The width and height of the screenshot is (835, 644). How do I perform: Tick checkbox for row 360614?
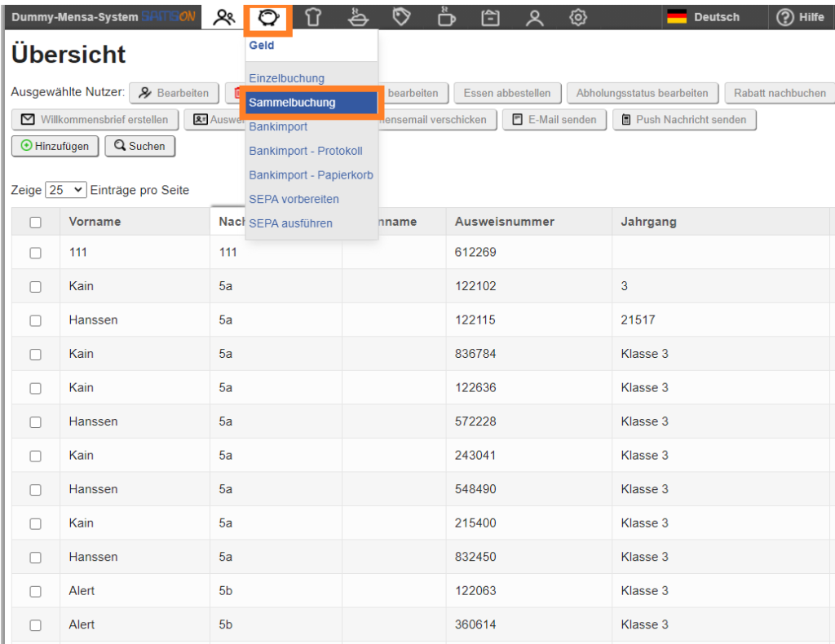pyautogui.click(x=35, y=625)
